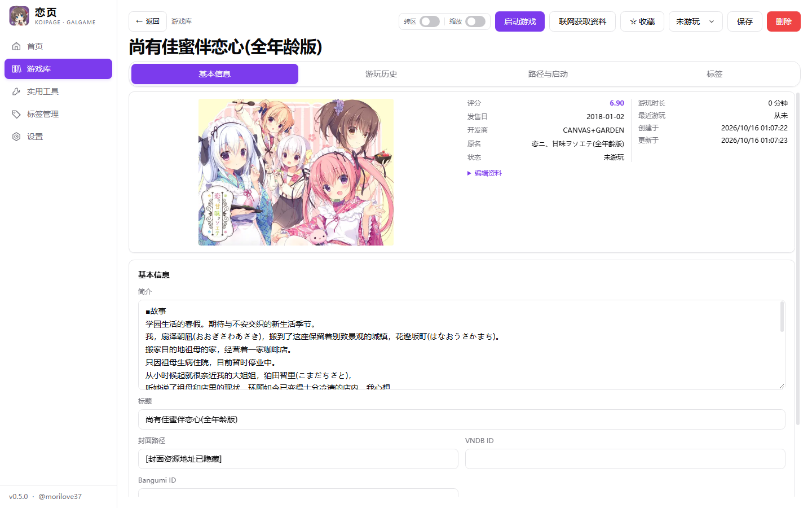Screen dimensions: 812x508
Task: Click the 封面路径 cover path field
Action: click(x=298, y=459)
